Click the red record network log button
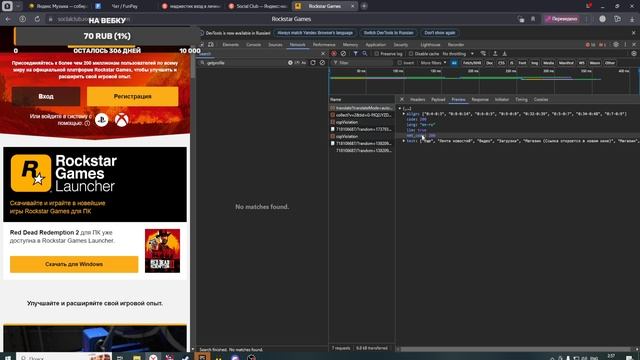 [x=334, y=53]
